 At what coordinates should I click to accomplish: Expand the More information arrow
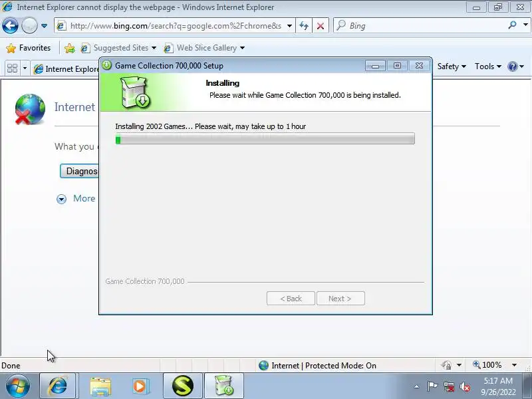coord(61,199)
